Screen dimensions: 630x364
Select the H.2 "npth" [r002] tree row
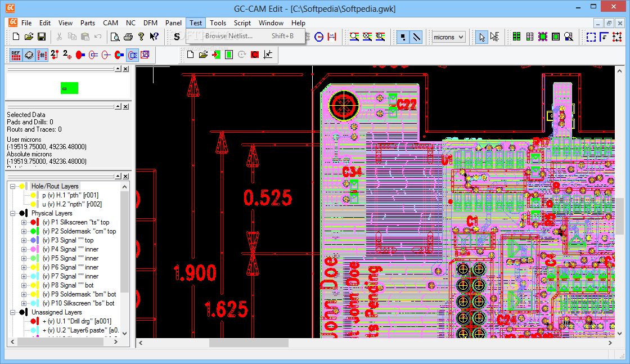71,204
